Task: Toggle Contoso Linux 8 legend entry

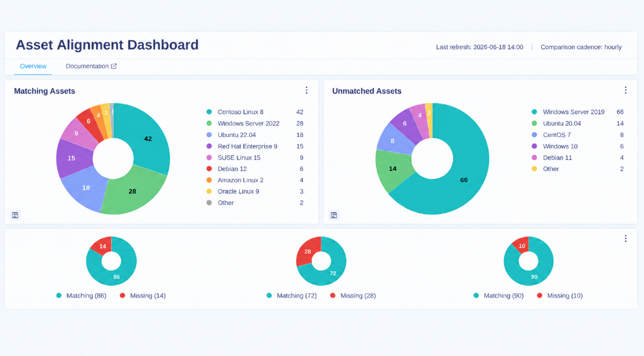Action: pyautogui.click(x=255, y=112)
